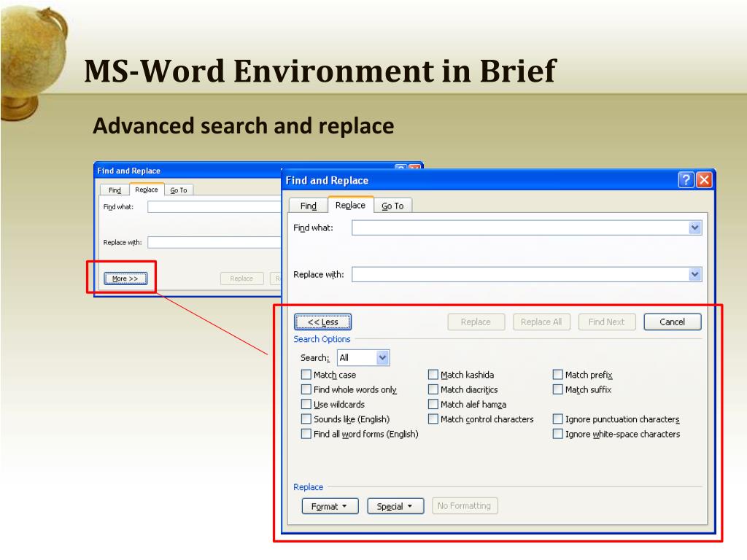747x560 pixels.
Task: Open the Go To tab in background dialog
Action: pos(179,190)
